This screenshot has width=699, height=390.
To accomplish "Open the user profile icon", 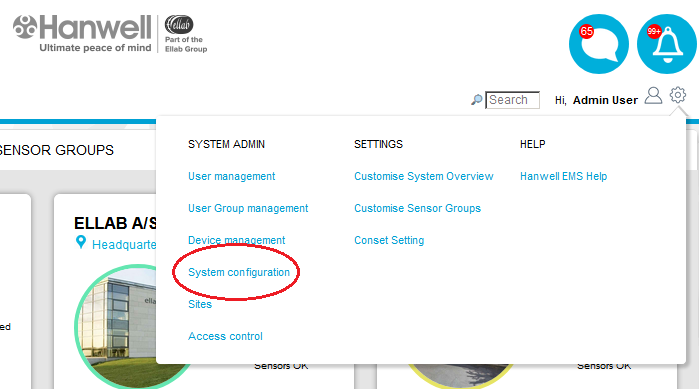I will (x=654, y=95).
